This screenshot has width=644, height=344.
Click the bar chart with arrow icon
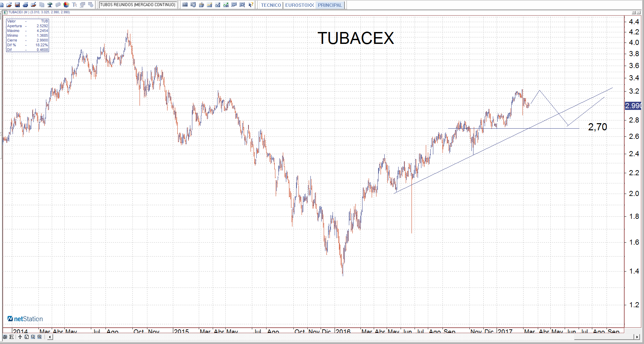[x=202, y=5]
